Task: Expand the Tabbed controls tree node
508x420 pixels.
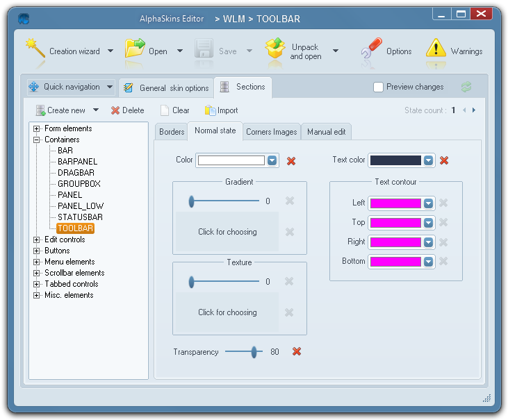Action: (37, 284)
